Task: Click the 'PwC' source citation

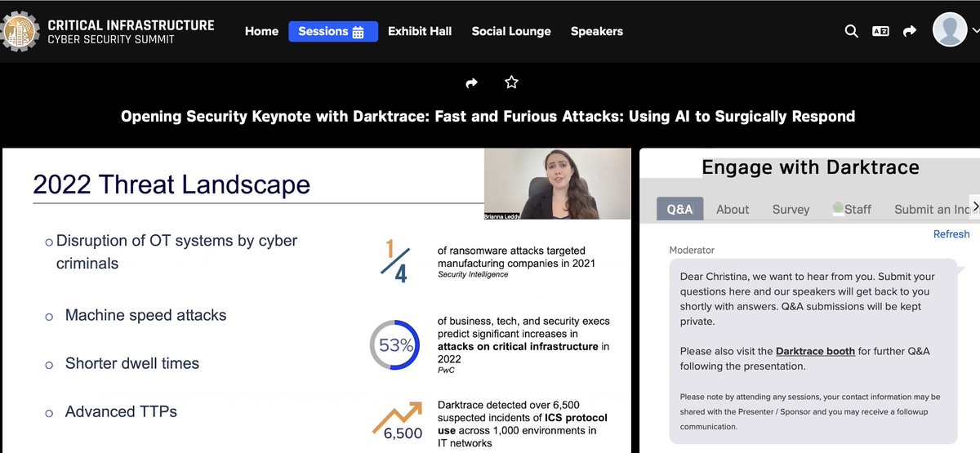Action: coord(445,370)
